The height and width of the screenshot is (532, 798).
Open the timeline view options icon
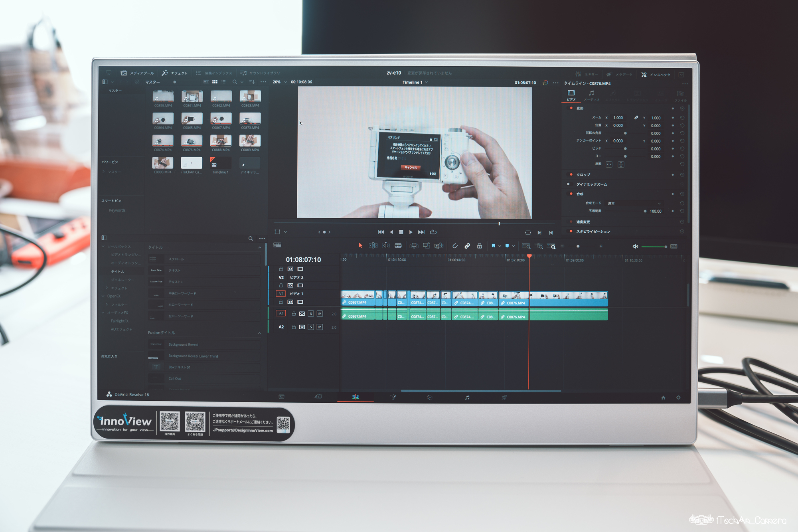click(x=277, y=245)
